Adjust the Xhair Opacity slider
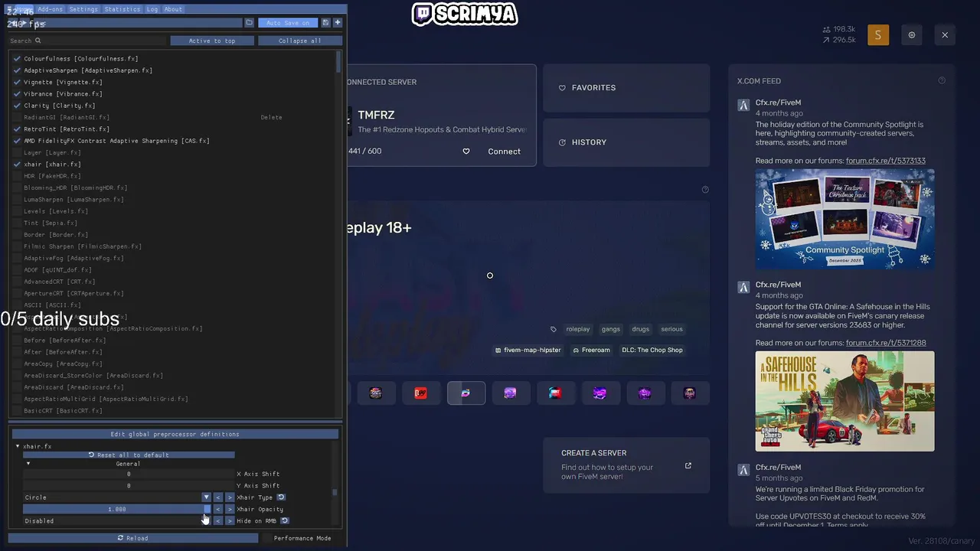This screenshot has height=551, width=980. (x=116, y=509)
